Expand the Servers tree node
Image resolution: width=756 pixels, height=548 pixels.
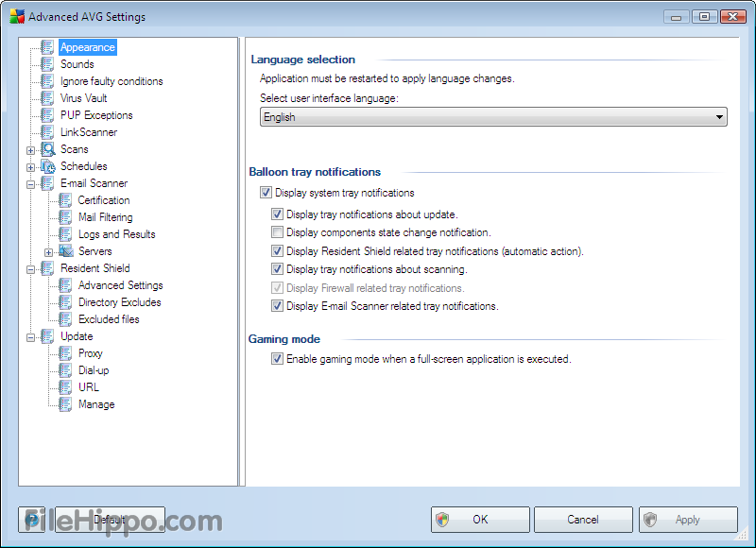[x=49, y=252]
